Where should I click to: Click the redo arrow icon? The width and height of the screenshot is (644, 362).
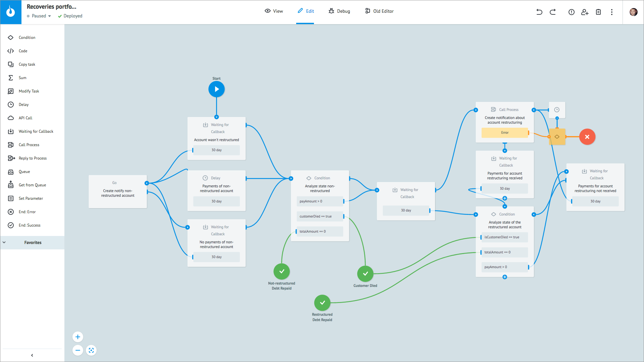click(553, 12)
